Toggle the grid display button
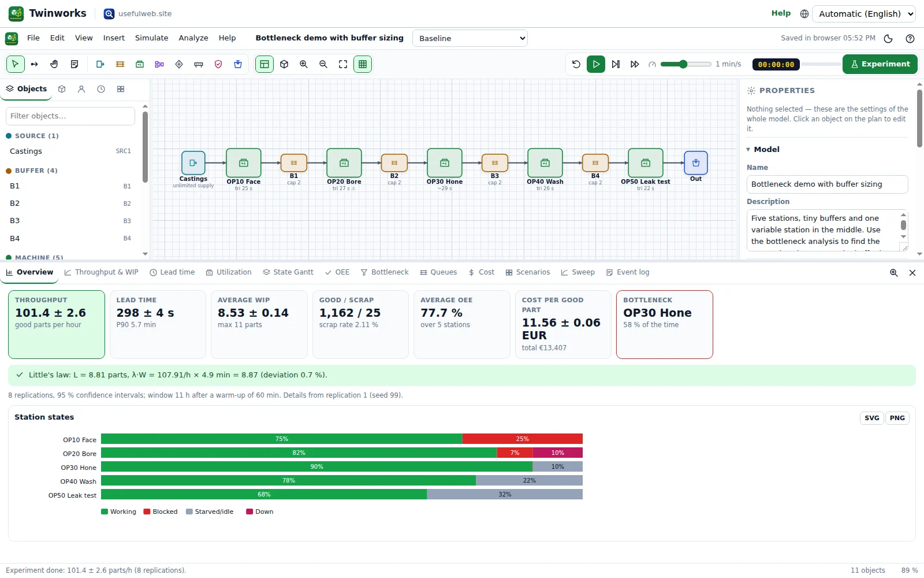924x578 pixels. point(363,64)
